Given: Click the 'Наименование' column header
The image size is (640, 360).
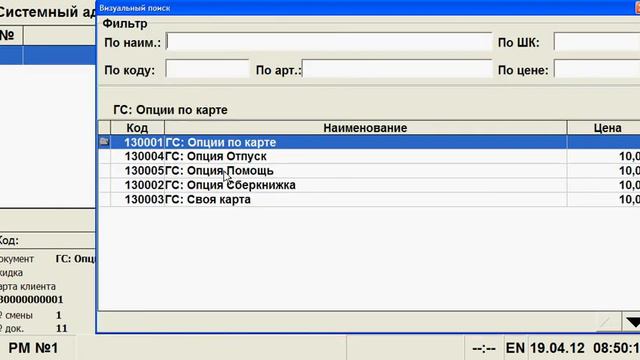Looking at the screenshot, I should pyautogui.click(x=365, y=128).
